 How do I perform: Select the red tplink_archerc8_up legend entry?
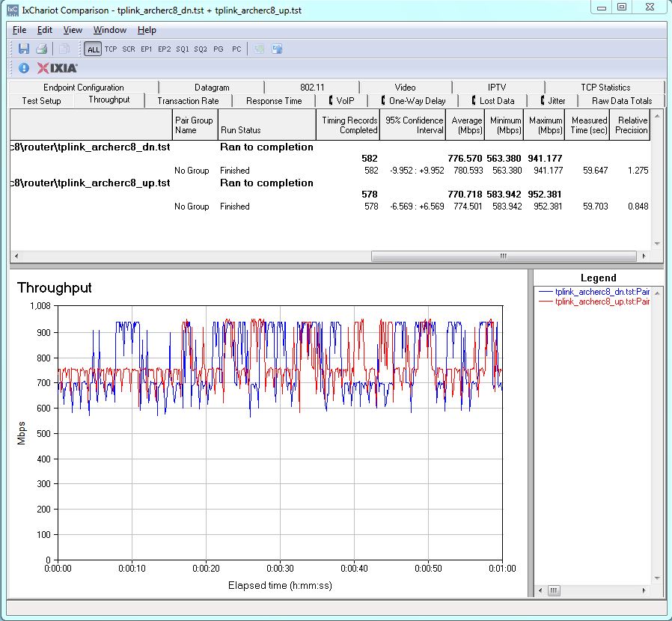[x=594, y=302]
